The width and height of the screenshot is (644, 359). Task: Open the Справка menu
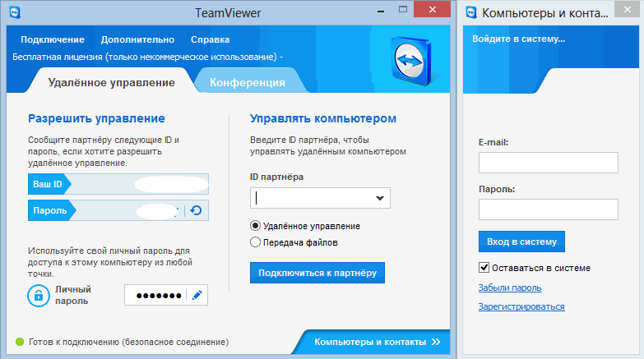(210, 39)
